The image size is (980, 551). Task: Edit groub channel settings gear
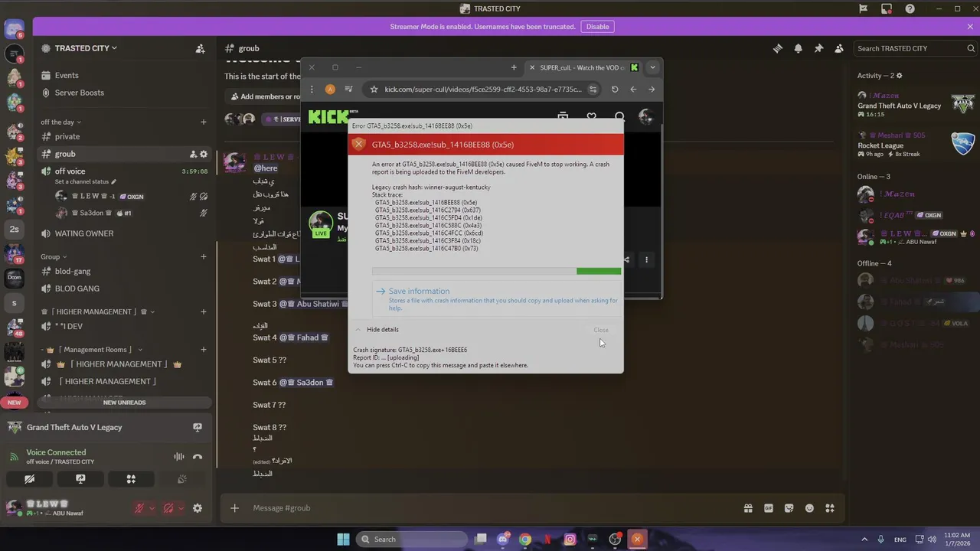(204, 154)
